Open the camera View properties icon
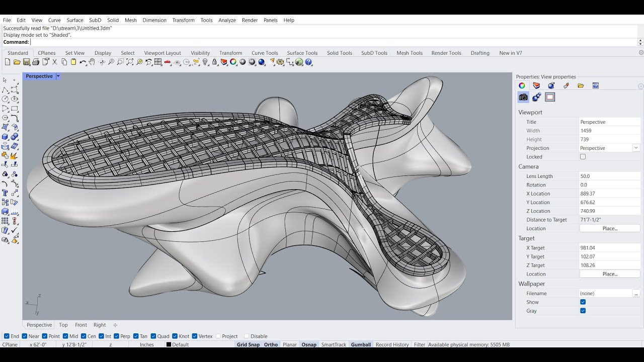 [523, 97]
